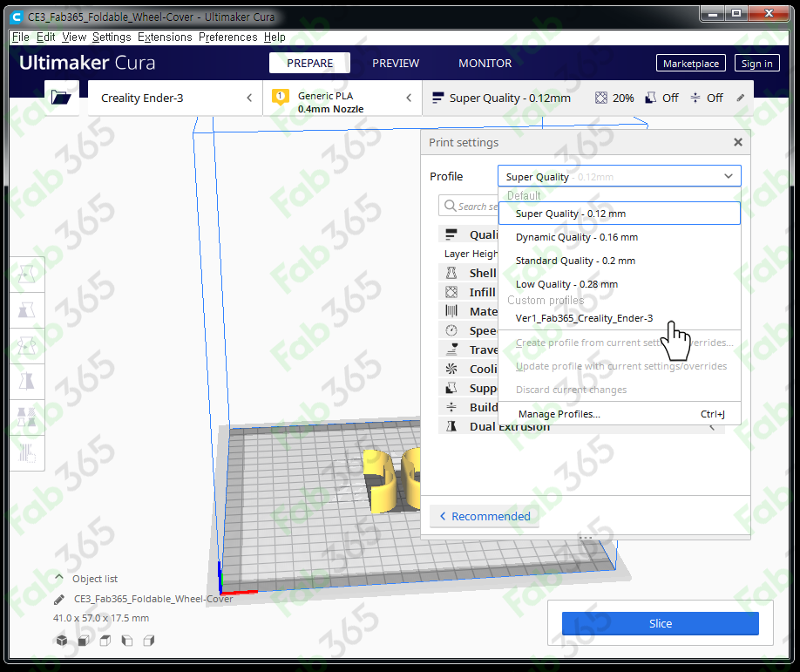Expand the Creality Ender-3 printer selector
Viewport: 800px width, 672px height.
[175, 98]
